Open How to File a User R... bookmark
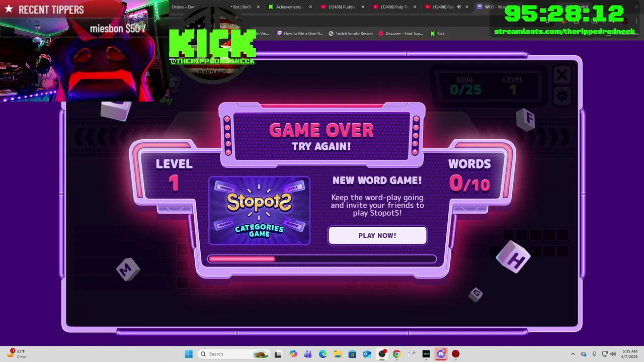Image resolution: width=644 pixels, height=362 pixels. coord(300,33)
